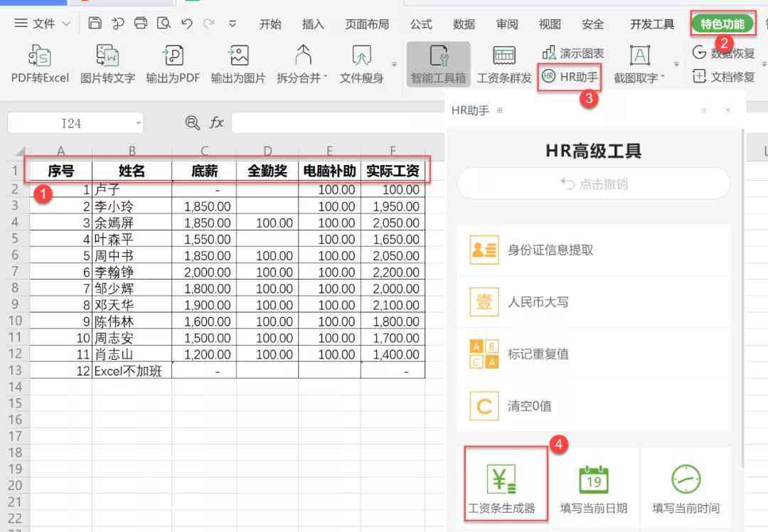Click the cell containing Excel不加班
The width and height of the screenshot is (768, 532).
pyautogui.click(x=132, y=371)
